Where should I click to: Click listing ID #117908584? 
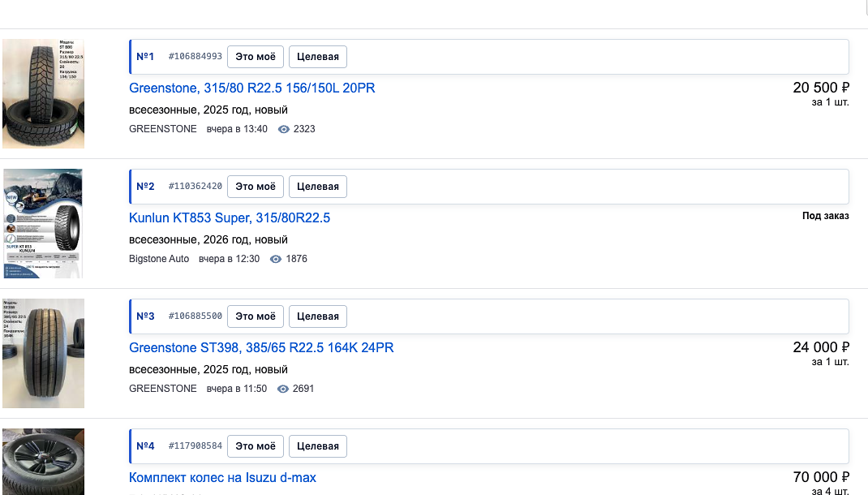(195, 445)
